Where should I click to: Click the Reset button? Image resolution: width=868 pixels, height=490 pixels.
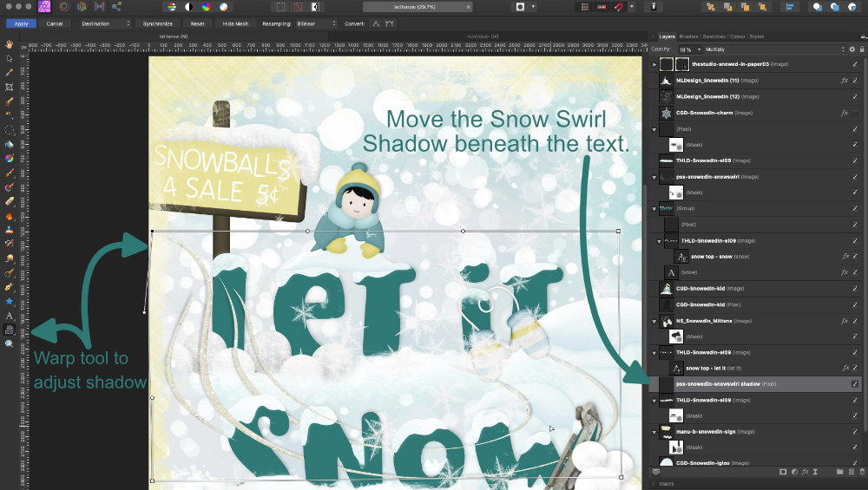198,23
